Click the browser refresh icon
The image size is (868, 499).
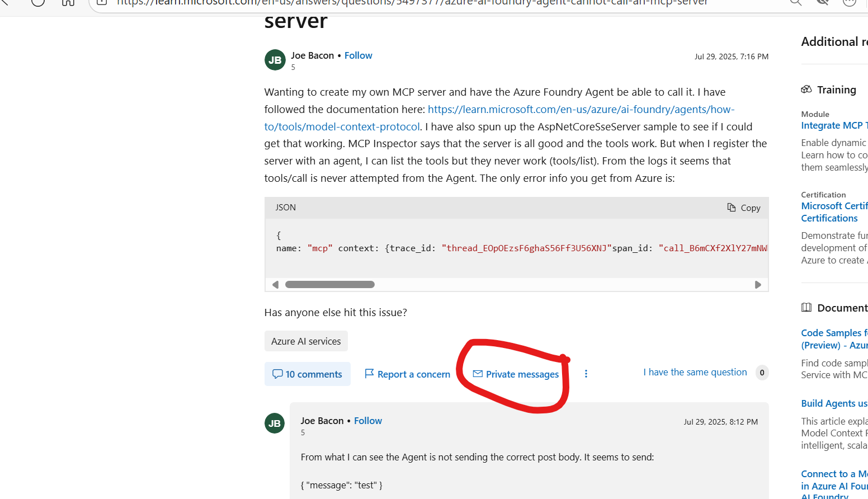coord(38,2)
